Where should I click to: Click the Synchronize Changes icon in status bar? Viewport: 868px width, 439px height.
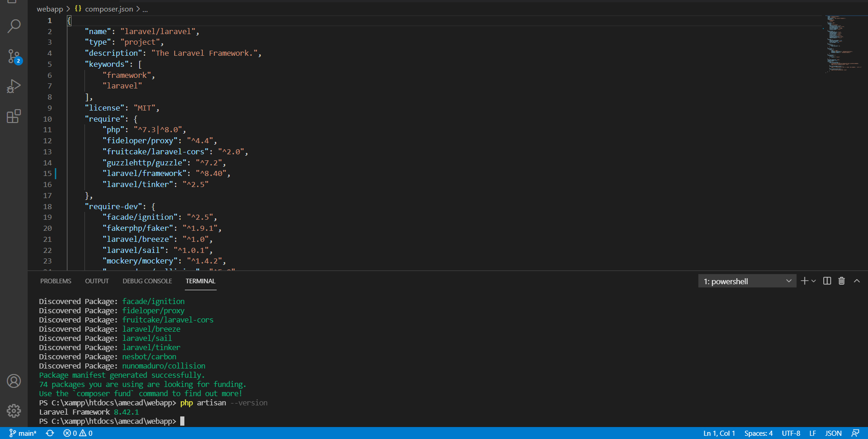tap(50, 433)
